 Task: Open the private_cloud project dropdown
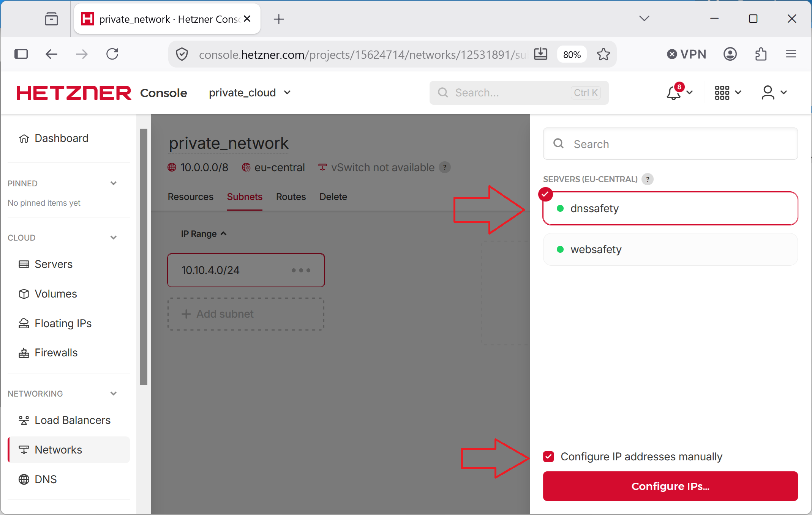pos(250,93)
